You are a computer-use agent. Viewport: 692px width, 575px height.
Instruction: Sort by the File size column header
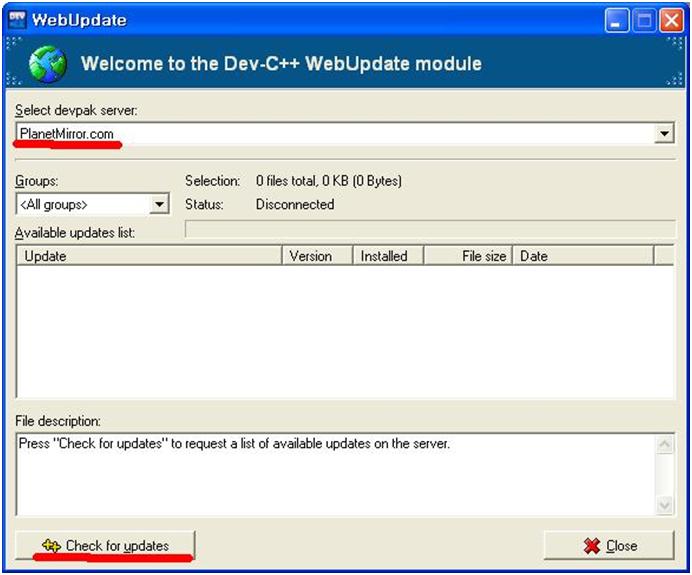(468, 256)
